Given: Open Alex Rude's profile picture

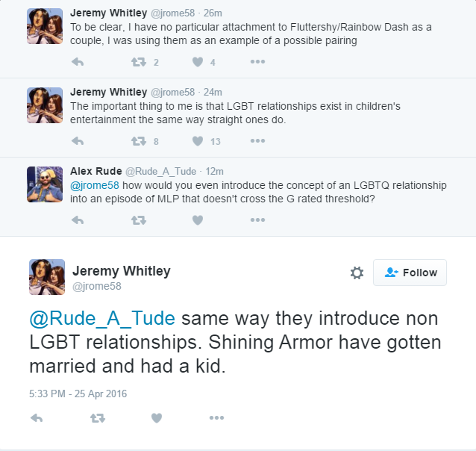Looking at the screenshot, I should pos(45,184).
